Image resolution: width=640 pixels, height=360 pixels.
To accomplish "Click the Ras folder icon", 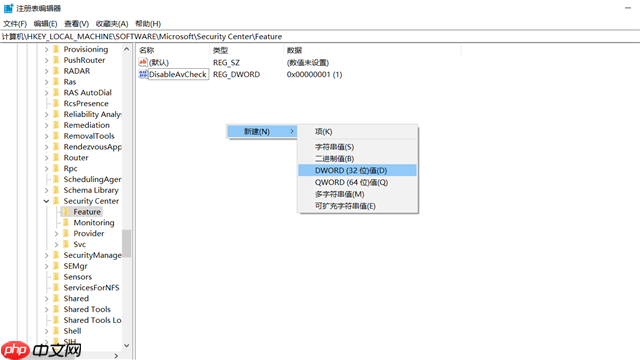I will [56, 82].
